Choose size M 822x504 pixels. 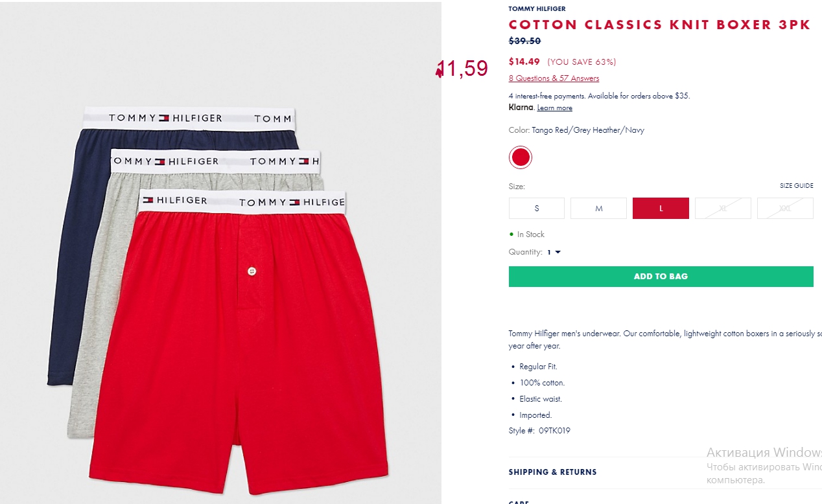599,209
